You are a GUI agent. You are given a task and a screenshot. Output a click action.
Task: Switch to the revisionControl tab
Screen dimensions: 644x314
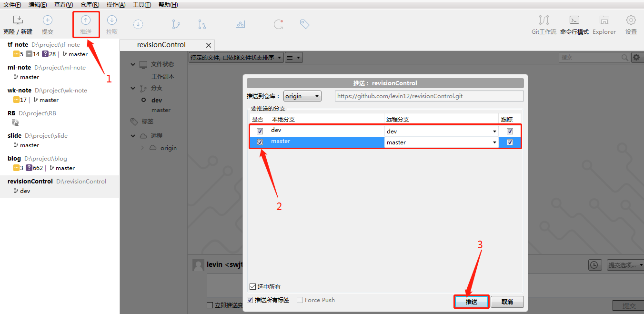[x=161, y=45]
